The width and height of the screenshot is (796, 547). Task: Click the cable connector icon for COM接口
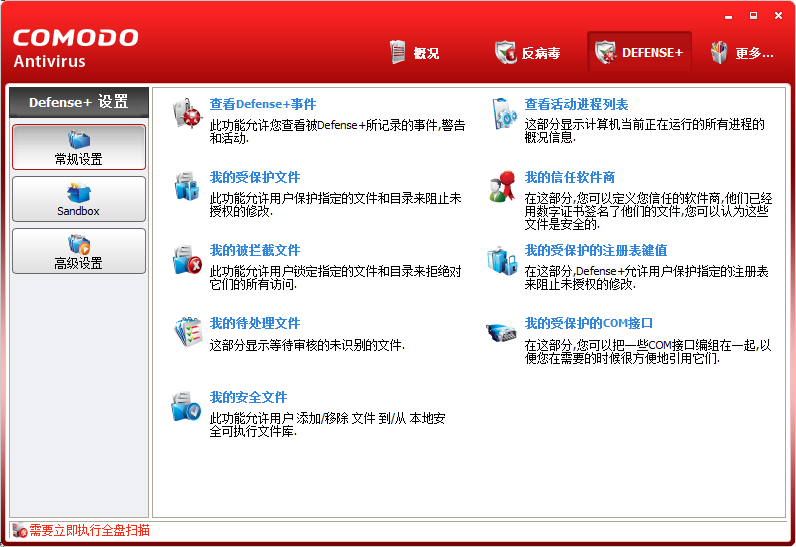click(502, 333)
